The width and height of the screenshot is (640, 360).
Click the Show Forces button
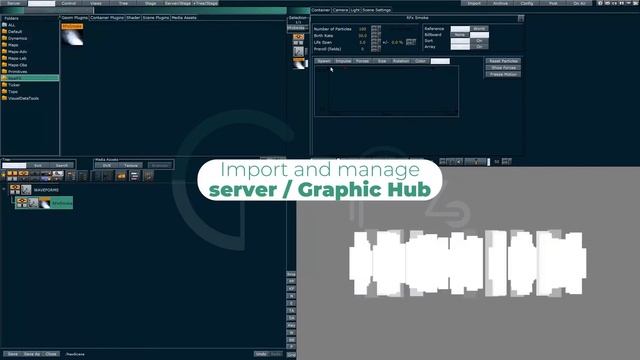(503, 68)
